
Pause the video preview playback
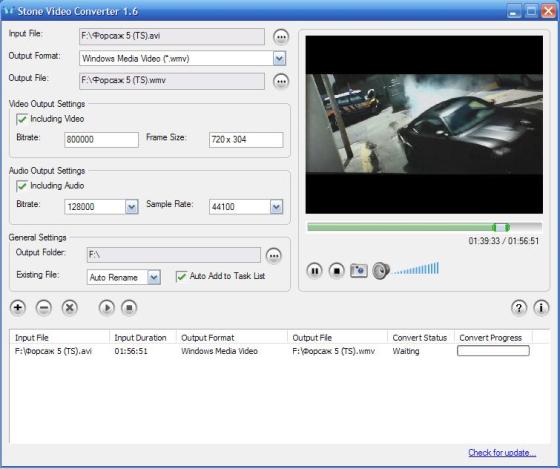coord(315,271)
